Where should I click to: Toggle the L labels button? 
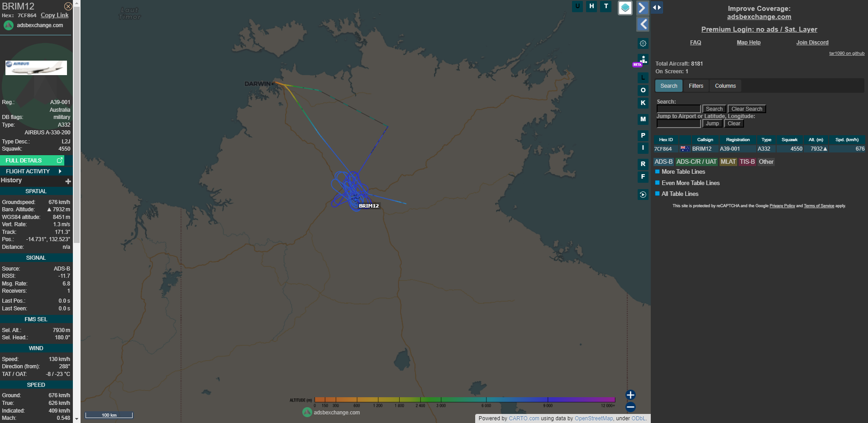pos(643,78)
